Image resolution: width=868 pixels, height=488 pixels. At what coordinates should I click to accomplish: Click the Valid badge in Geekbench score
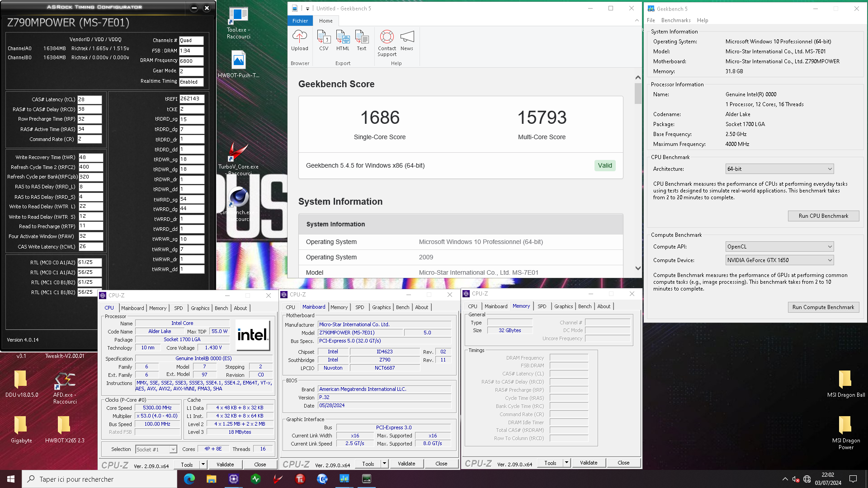(605, 166)
